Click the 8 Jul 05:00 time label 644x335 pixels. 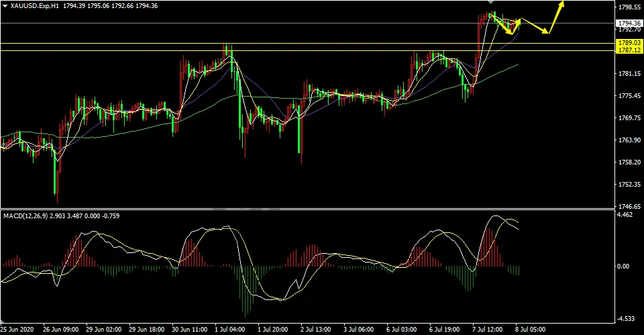(x=531, y=330)
